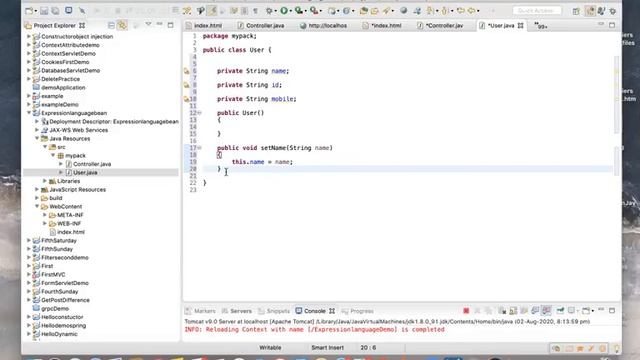Toggle show console on standard error
The height and width of the screenshot is (360, 640).
547,311
